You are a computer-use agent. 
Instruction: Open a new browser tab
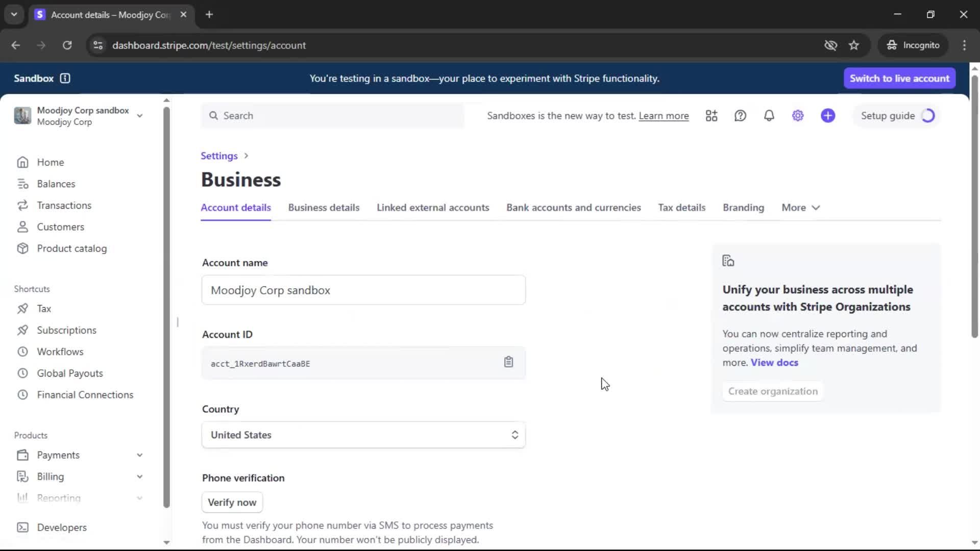coord(209,14)
